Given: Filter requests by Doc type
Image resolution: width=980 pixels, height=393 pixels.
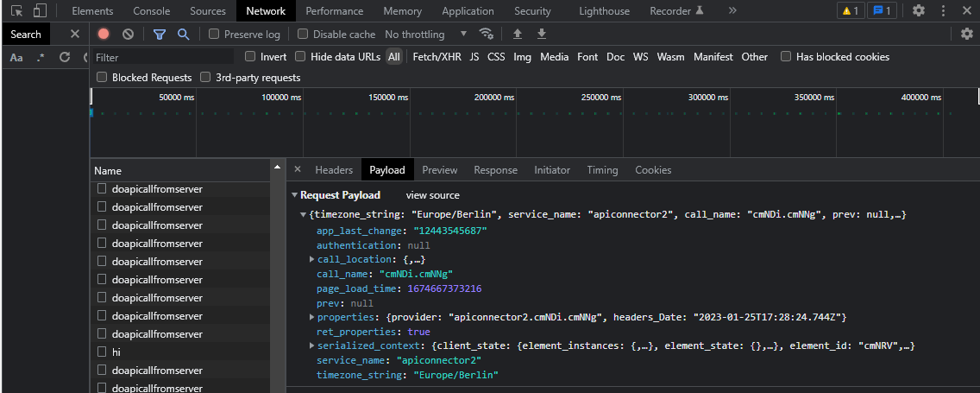Looking at the screenshot, I should click(616, 56).
